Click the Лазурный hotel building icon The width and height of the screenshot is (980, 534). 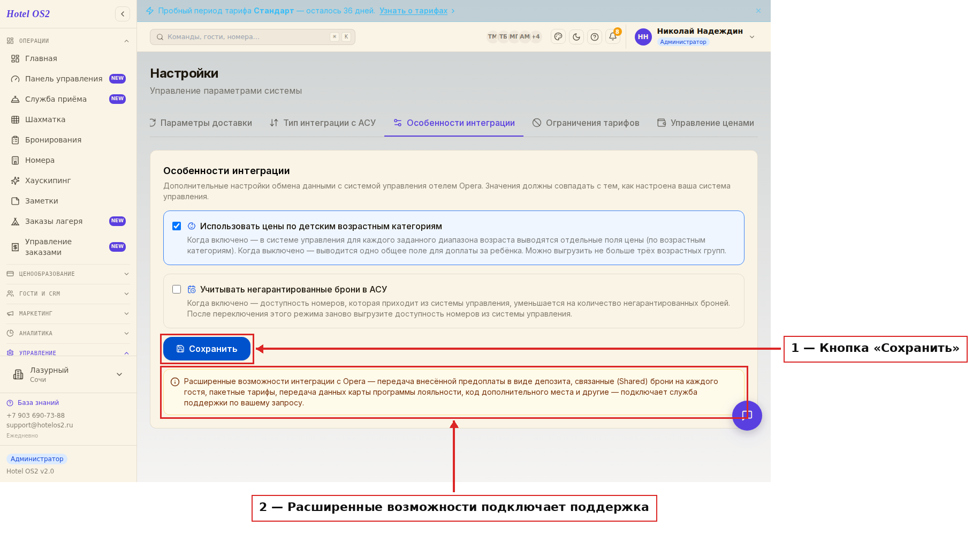[18, 374]
